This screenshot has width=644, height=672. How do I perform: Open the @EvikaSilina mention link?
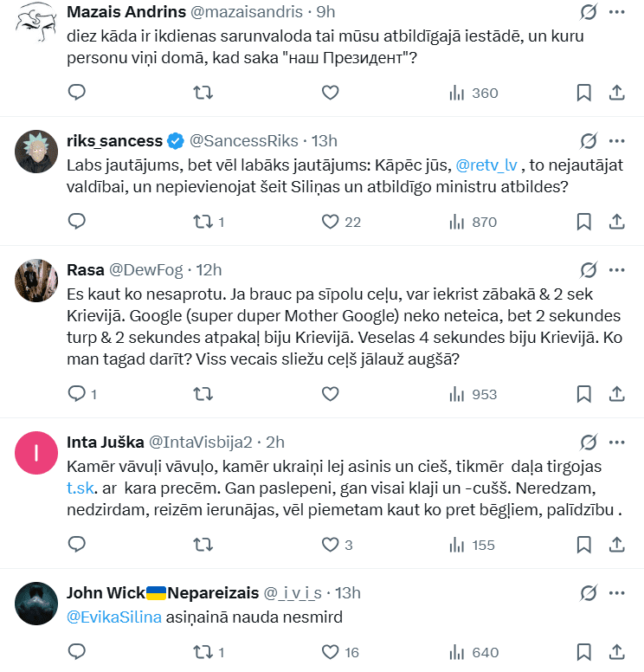(x=114, y=617)
